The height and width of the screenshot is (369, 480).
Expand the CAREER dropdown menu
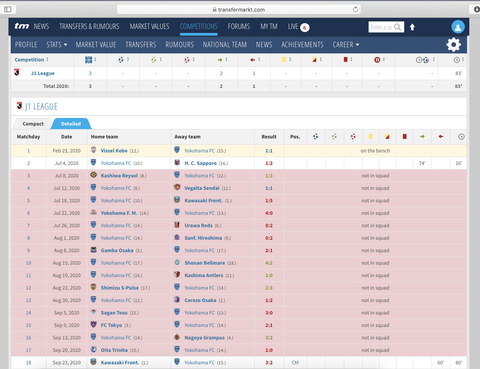pos(346,45)
